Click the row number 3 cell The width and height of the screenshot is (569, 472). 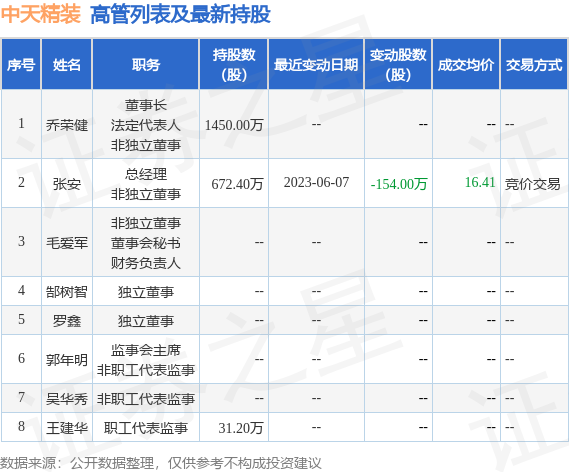[x=21, y=241]
